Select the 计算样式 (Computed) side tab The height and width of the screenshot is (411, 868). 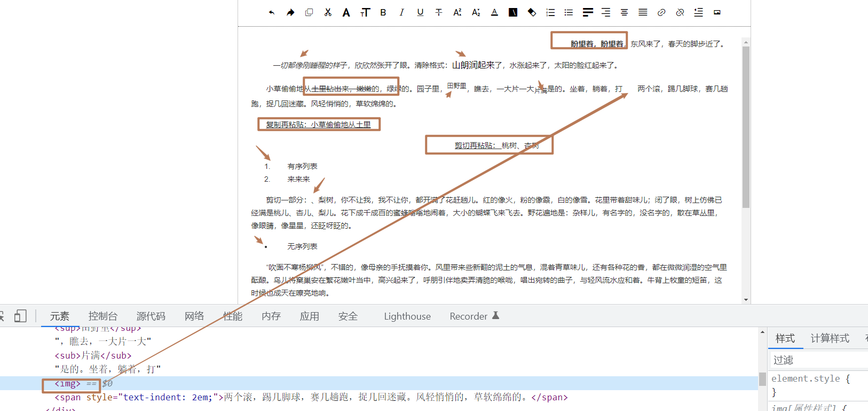coord(830,338)
